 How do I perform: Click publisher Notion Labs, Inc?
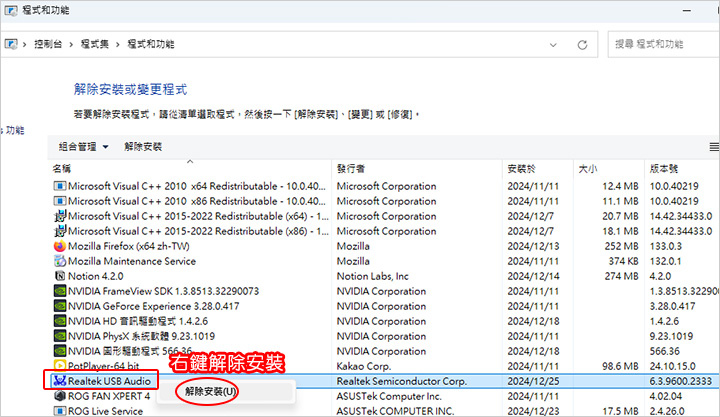[372, 276]
